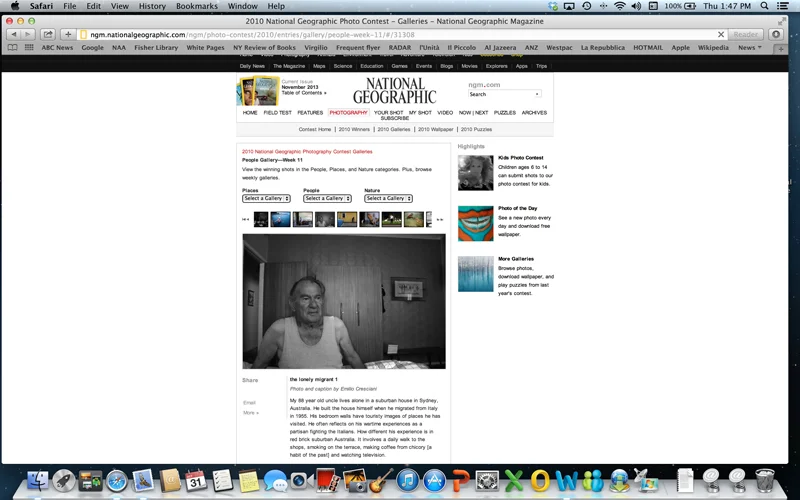Open System Preferences gear in Dock

tap(487, 481)
